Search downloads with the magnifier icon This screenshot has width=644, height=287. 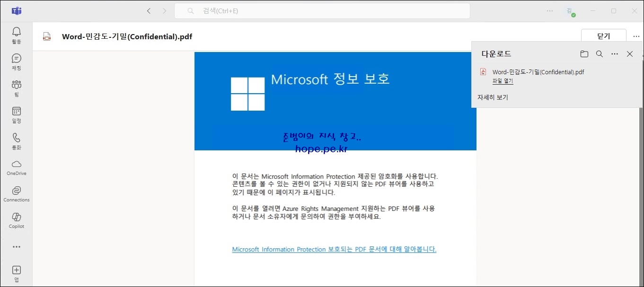(600, 54)
